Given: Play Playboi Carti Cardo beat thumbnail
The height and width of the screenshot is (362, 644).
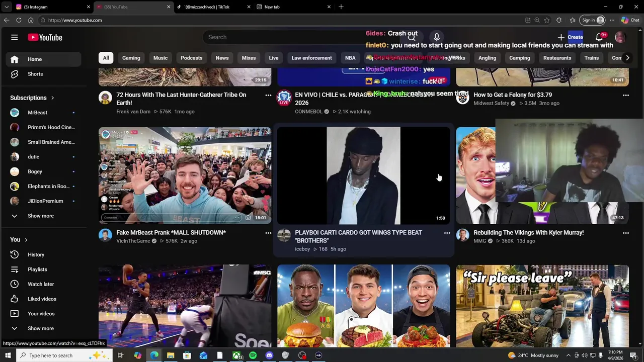Looking at the screenshot, I should [364, 175].
